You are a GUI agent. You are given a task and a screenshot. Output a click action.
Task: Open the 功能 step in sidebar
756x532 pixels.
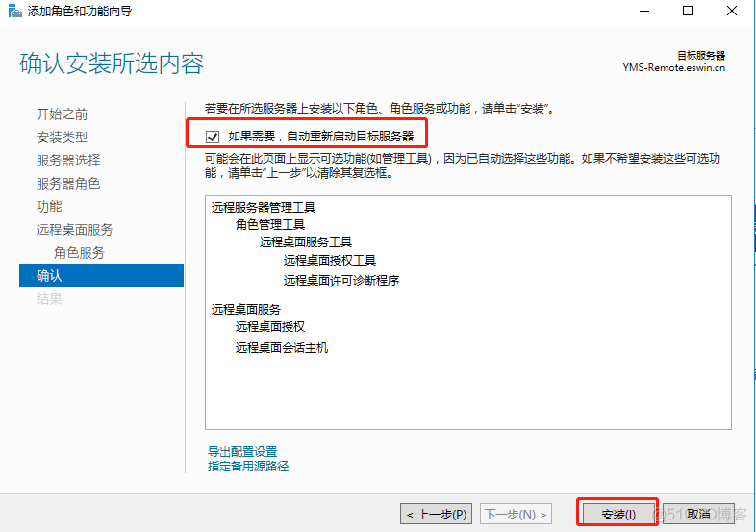coord(49,207)
